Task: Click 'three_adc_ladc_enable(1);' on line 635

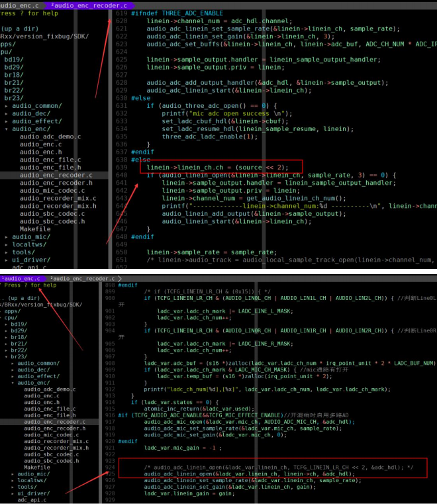Action: (210, 136)
